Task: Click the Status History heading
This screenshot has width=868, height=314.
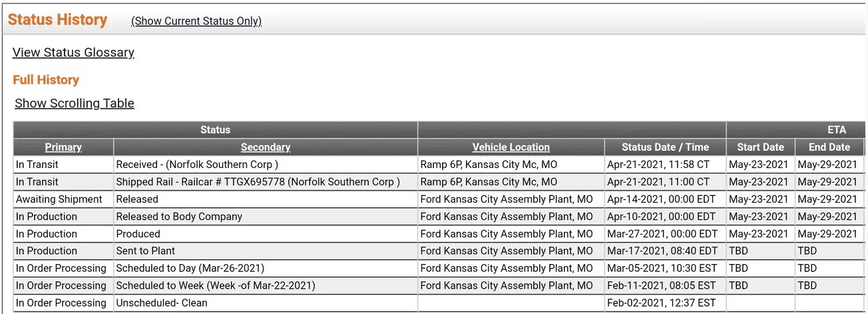Action: (57, 20)
